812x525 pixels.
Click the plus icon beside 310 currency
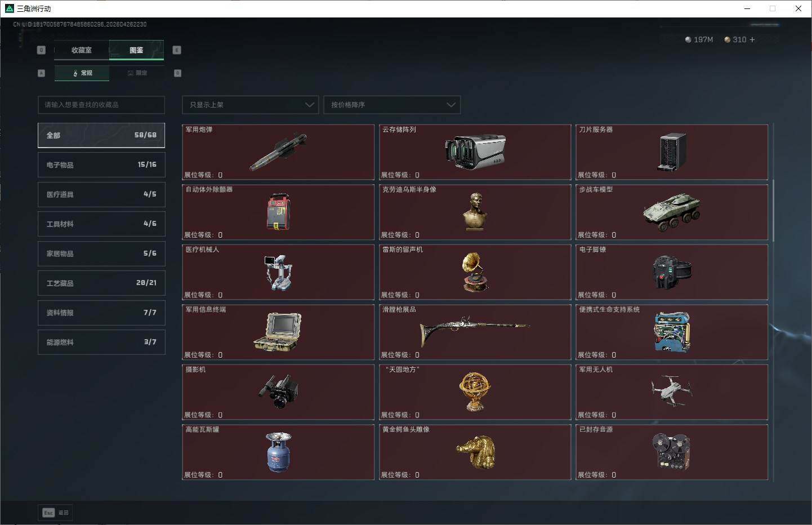pos(752,39)
